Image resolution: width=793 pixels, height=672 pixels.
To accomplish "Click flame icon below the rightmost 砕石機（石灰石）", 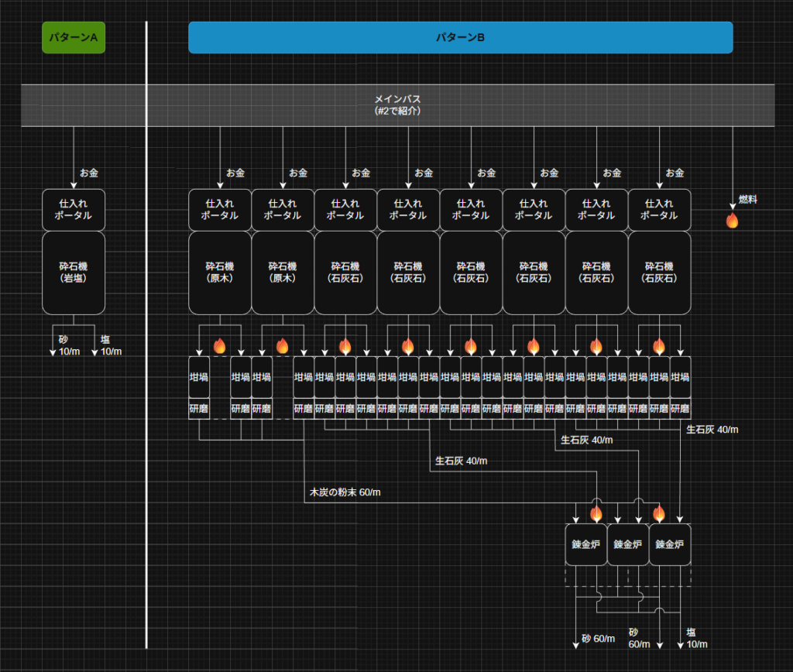I will [658, 346].
